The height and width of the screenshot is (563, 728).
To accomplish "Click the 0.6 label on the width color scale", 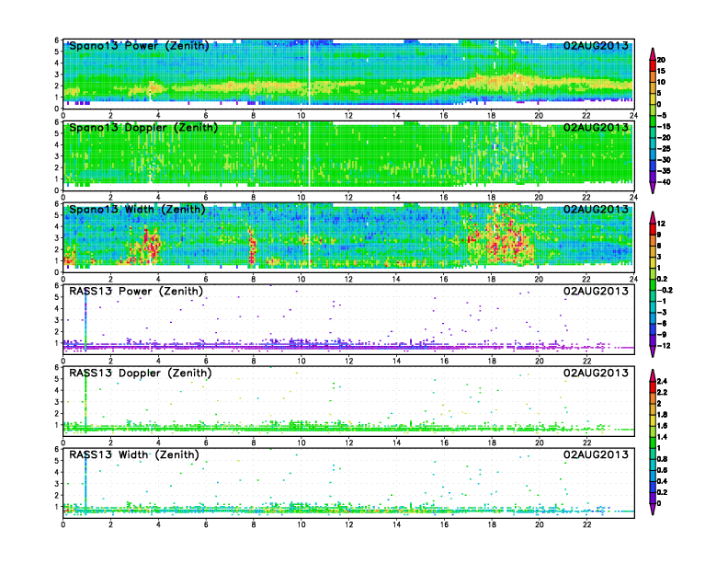I will [x=662, y=470].
